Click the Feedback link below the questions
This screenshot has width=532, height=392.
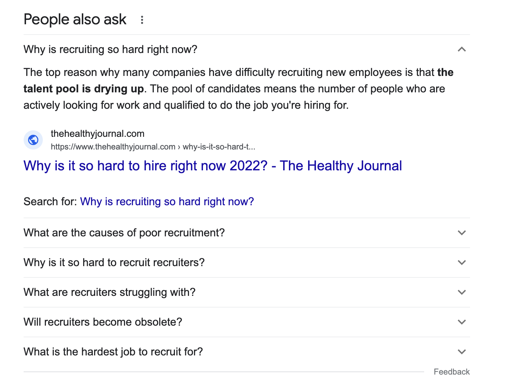pos(452,372)
